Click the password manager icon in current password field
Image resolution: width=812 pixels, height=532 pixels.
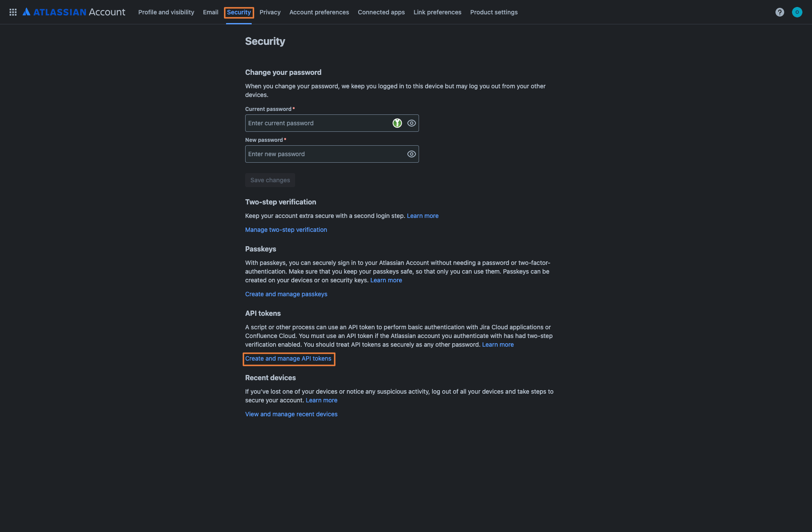(397, 123)
